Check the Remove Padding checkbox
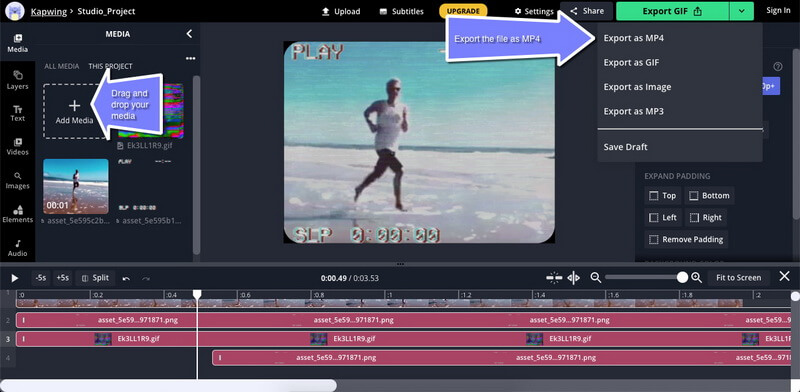 (x=654, y=239)
